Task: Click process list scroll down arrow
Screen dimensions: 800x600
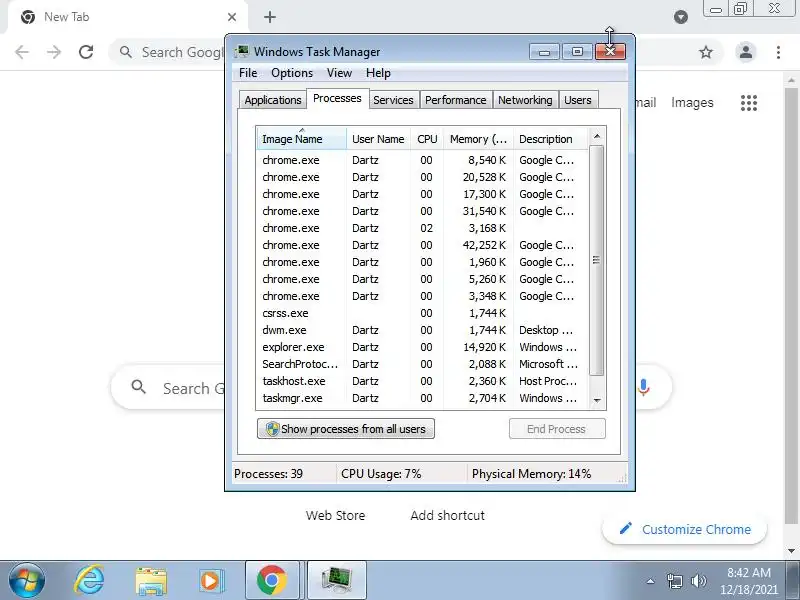Action: click(596, 401)
